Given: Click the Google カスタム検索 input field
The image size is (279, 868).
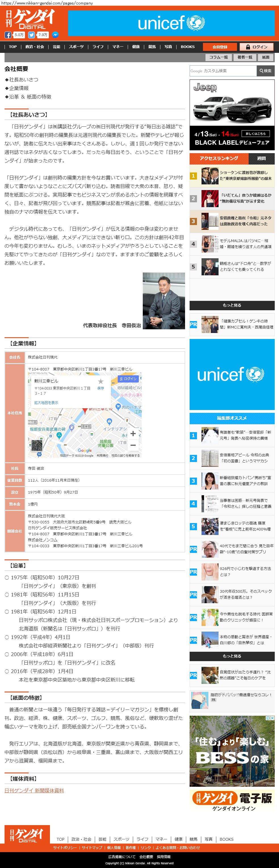Looking at the screenshot, I should point(223,71).
